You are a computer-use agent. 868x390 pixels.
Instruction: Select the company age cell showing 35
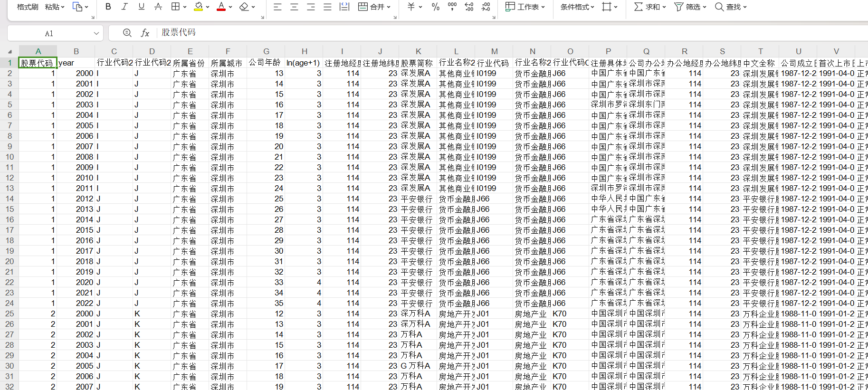tap(266, 303)
